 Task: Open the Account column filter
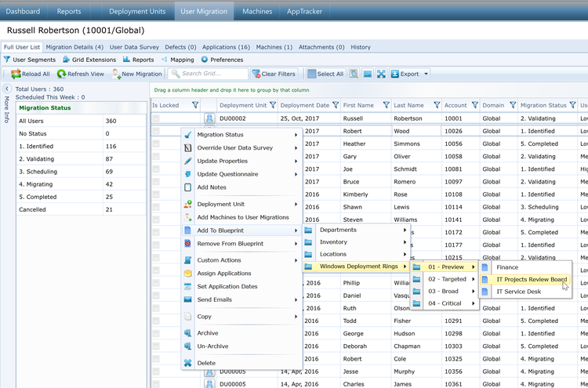[475, 105]
